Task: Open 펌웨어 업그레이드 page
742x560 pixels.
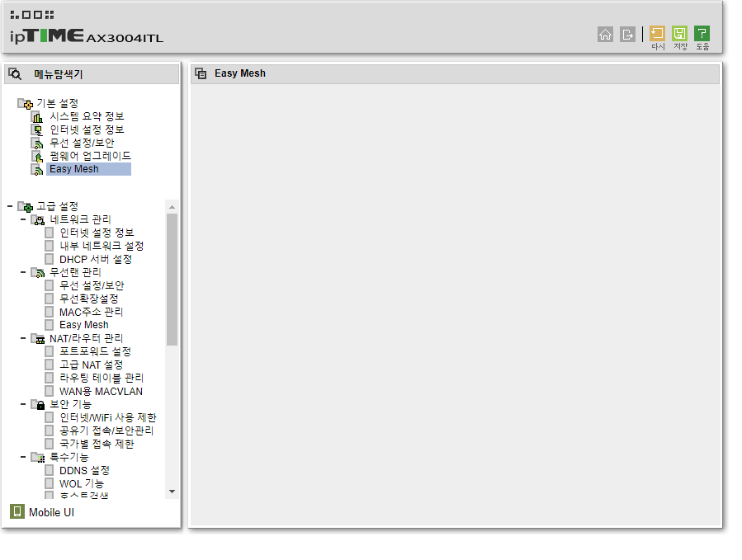Action: [91, 156]
